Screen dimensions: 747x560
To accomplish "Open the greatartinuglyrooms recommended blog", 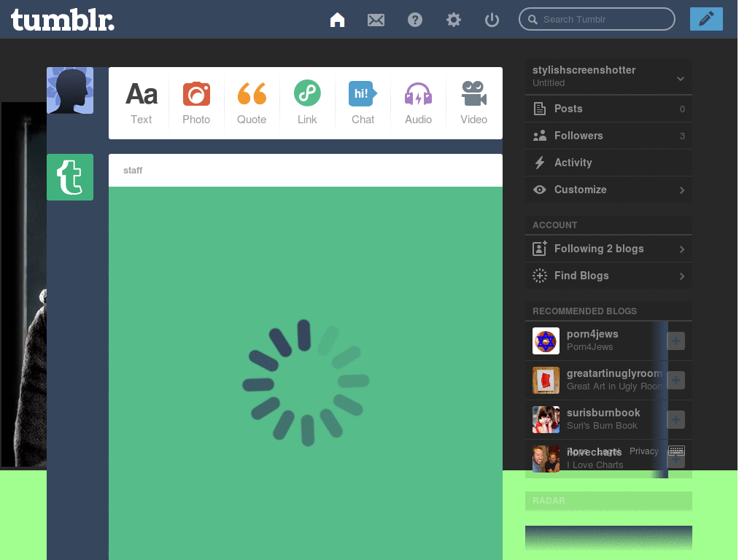I will pos(614,373).
